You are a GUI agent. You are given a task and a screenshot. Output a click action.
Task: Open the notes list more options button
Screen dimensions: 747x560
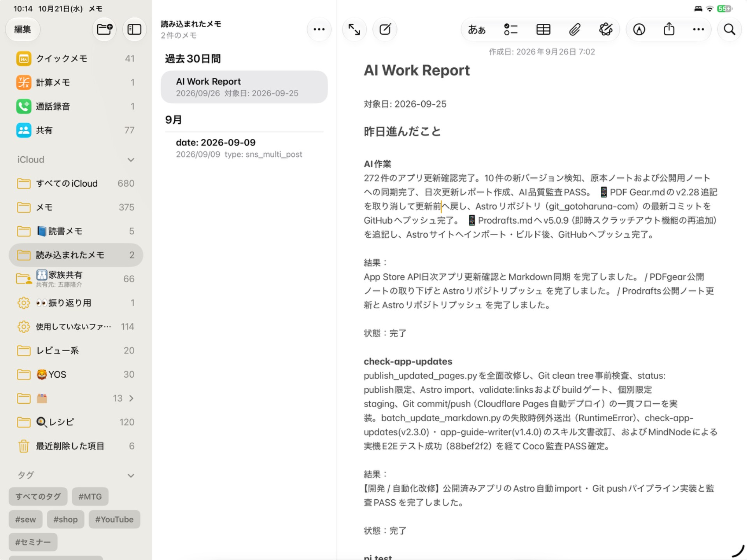pos(319,29)
